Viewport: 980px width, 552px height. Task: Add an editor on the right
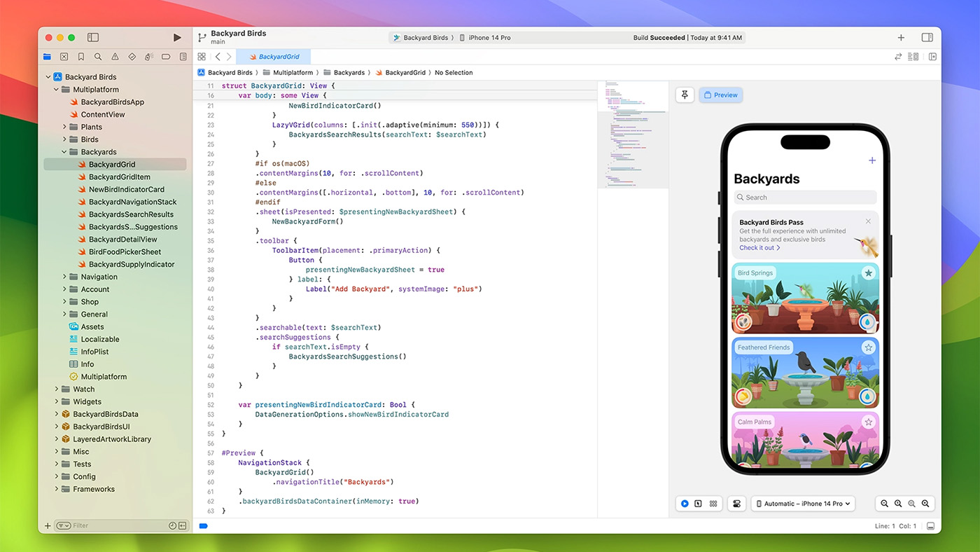pyautogui.click(x=932, y=57)
